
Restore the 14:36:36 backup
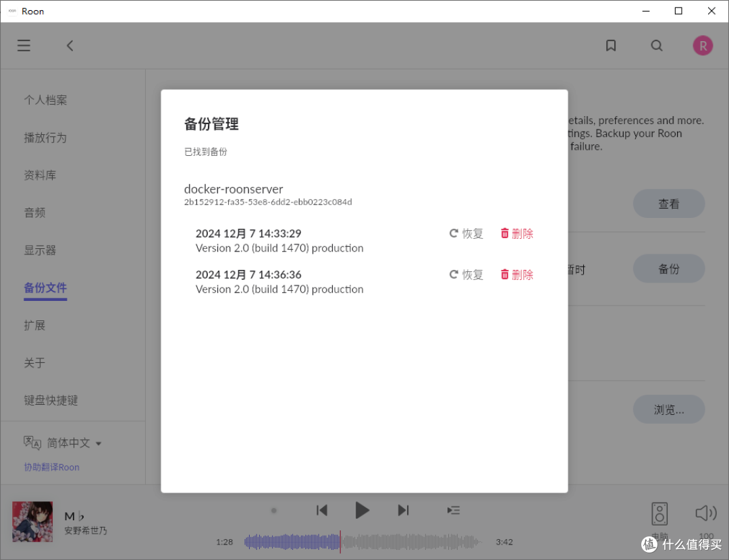(x=466, y=275)
